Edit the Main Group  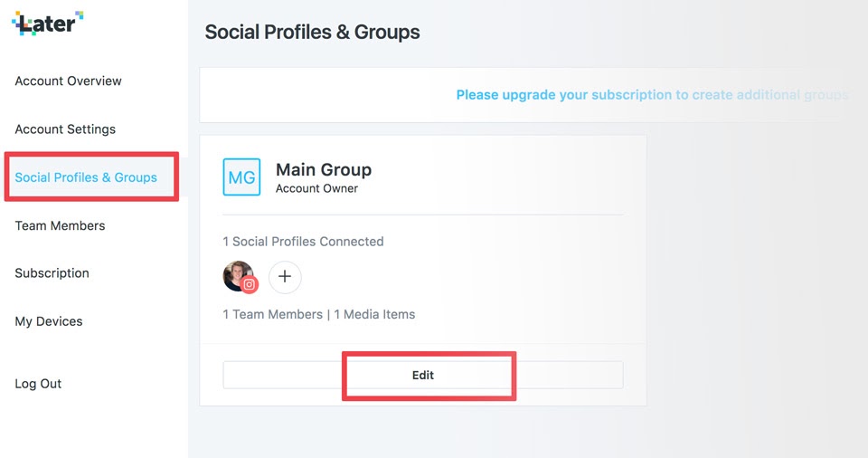(x=423, y=376)
